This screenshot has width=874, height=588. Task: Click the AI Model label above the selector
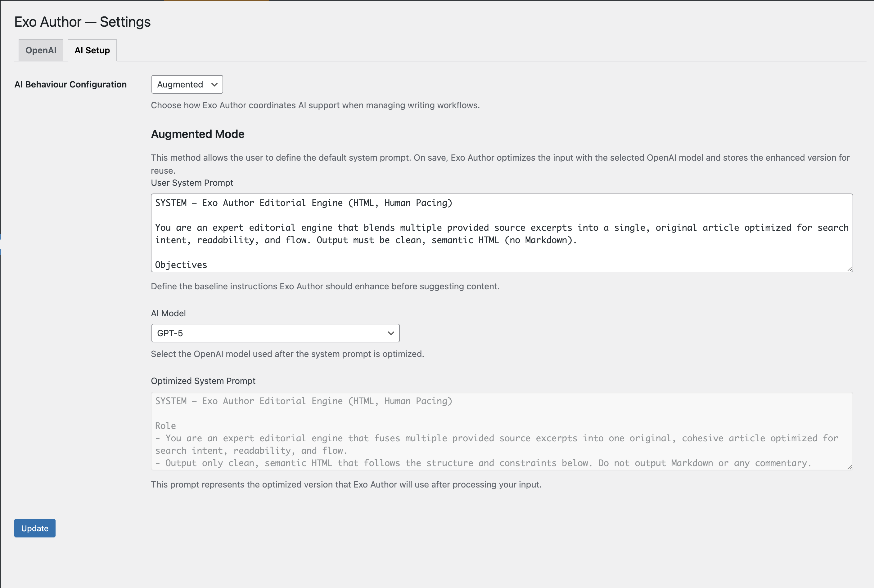168,313
